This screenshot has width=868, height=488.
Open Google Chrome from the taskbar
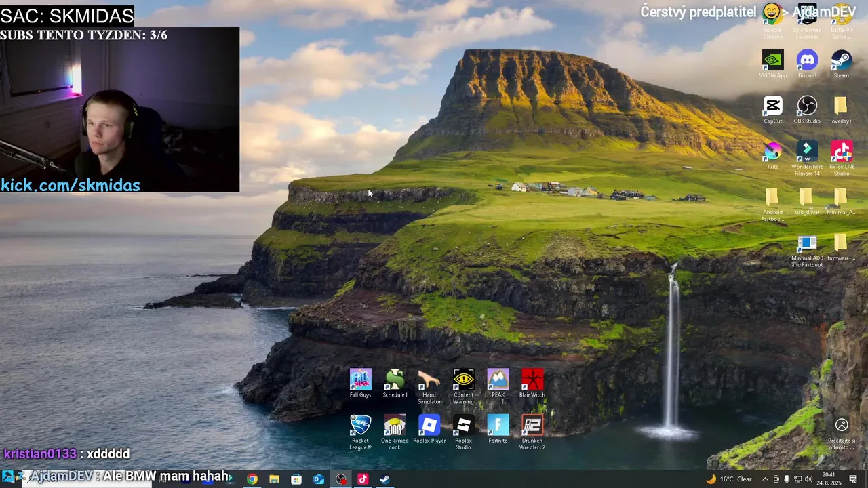point(252,479)
